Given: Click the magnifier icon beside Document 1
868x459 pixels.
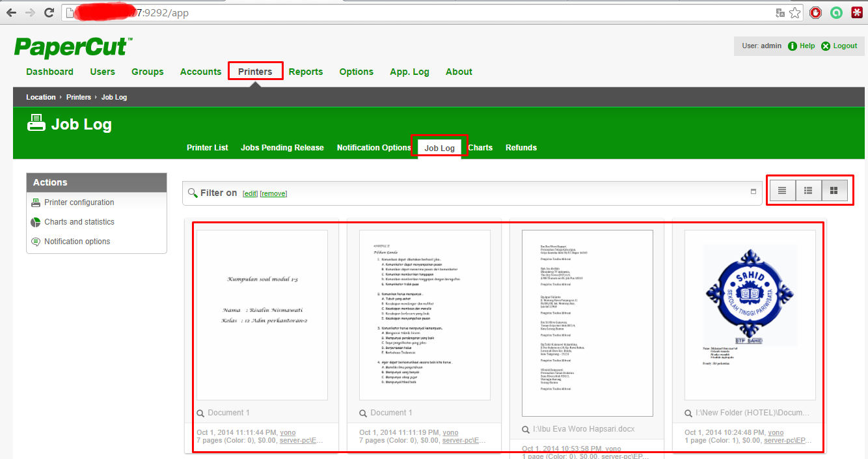Looking at the screenshot, I should point(200,413).
